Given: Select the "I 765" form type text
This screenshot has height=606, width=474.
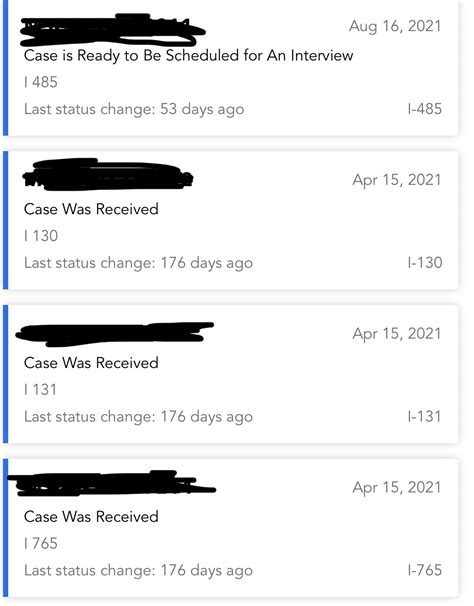Looking at the screenshot, I should 41,543.
